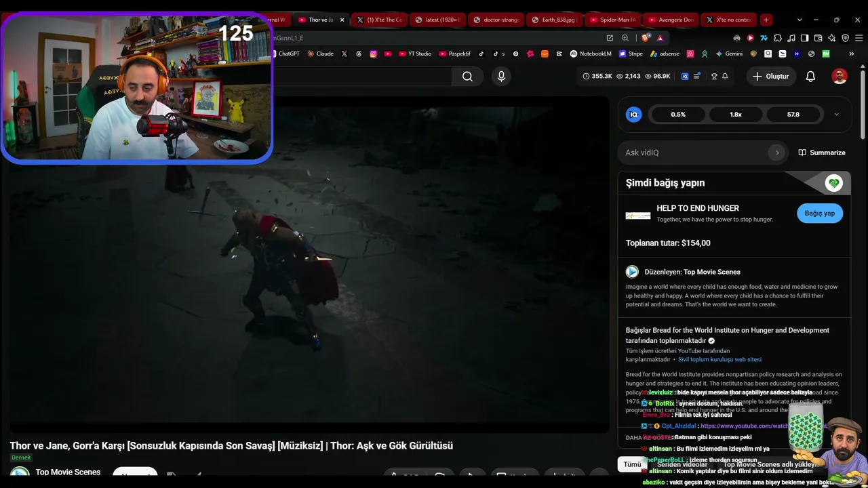Click the Toplanan tutar: $154,00 amount
This screenshot has height=488, width=868.
668,243
